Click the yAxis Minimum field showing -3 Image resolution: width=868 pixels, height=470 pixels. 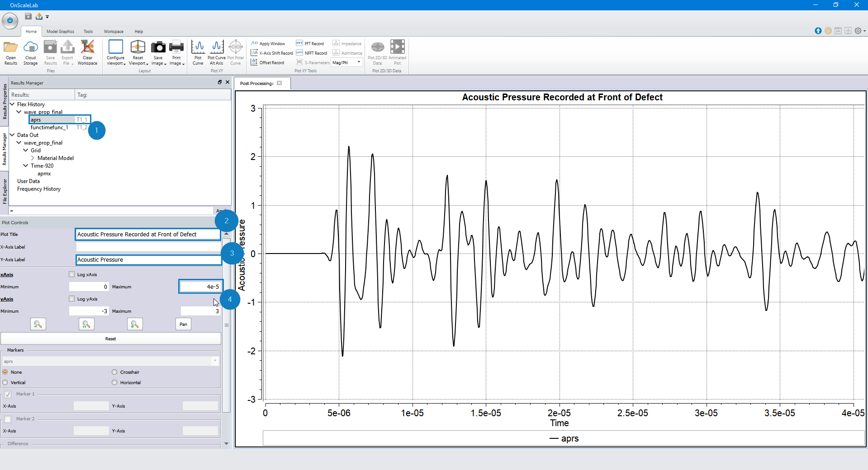pos(89,311)
